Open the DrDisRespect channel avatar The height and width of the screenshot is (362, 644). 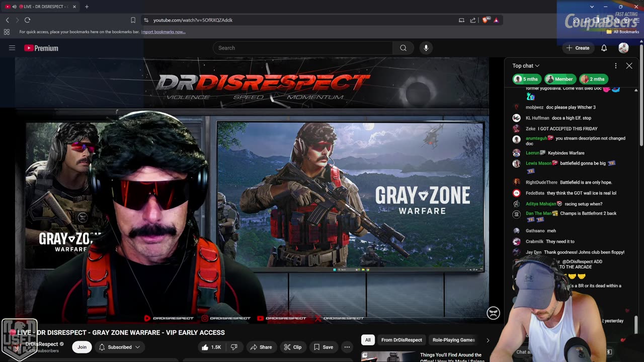[x=15, y=347]
